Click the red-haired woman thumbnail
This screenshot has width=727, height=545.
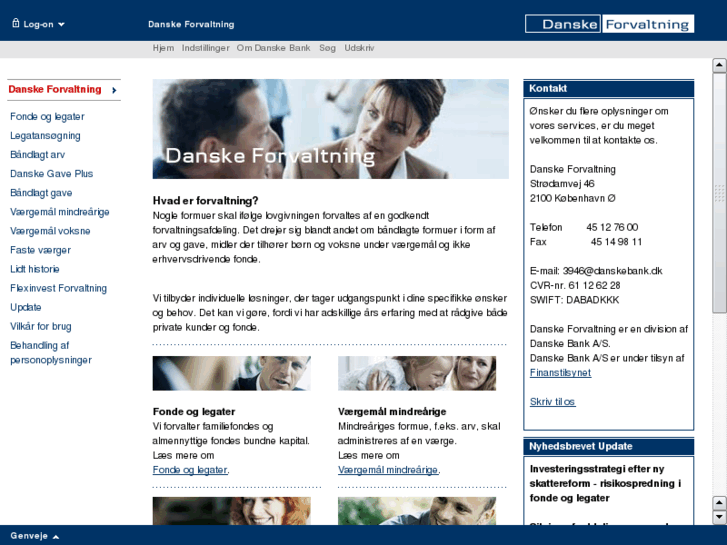tap(231, 511)
